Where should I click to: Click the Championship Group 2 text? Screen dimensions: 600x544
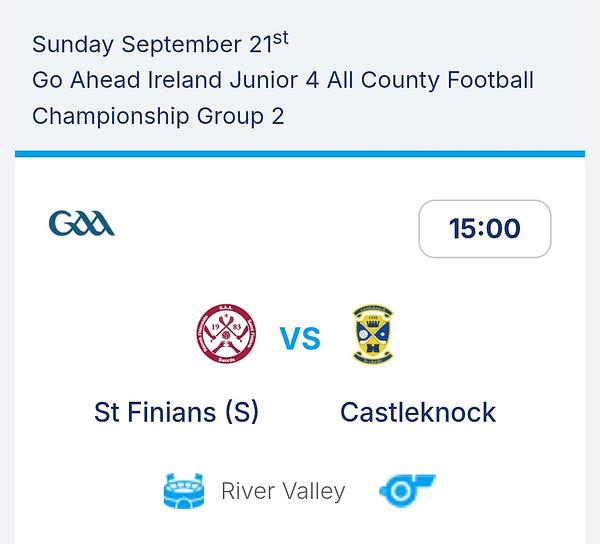[158, 116]
